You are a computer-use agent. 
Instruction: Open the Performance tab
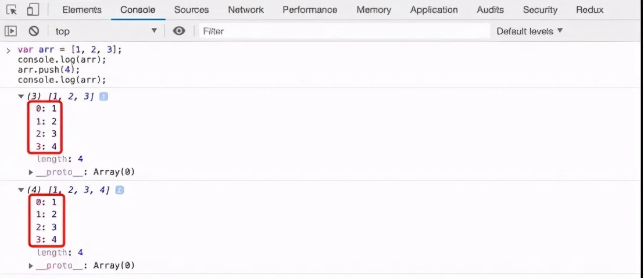[309, 10]
